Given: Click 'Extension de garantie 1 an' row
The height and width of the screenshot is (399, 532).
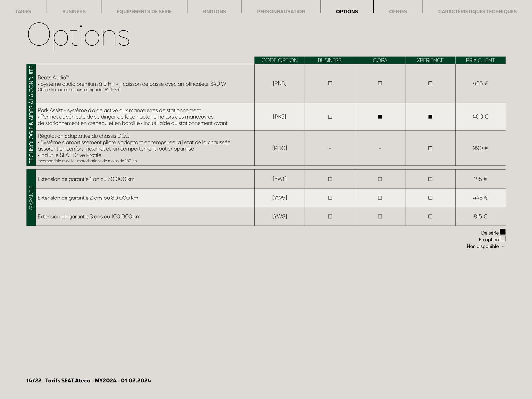Looking at the screenshot, I should (145, 179).
